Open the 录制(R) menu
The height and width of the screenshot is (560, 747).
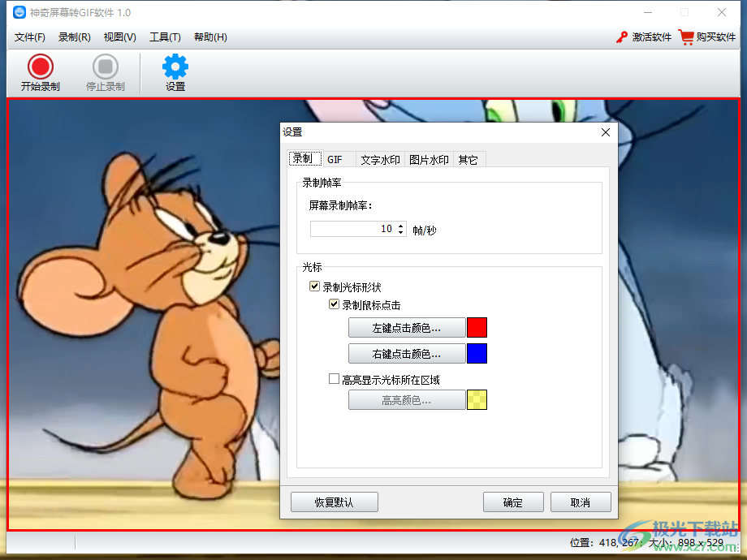[75, 37]
